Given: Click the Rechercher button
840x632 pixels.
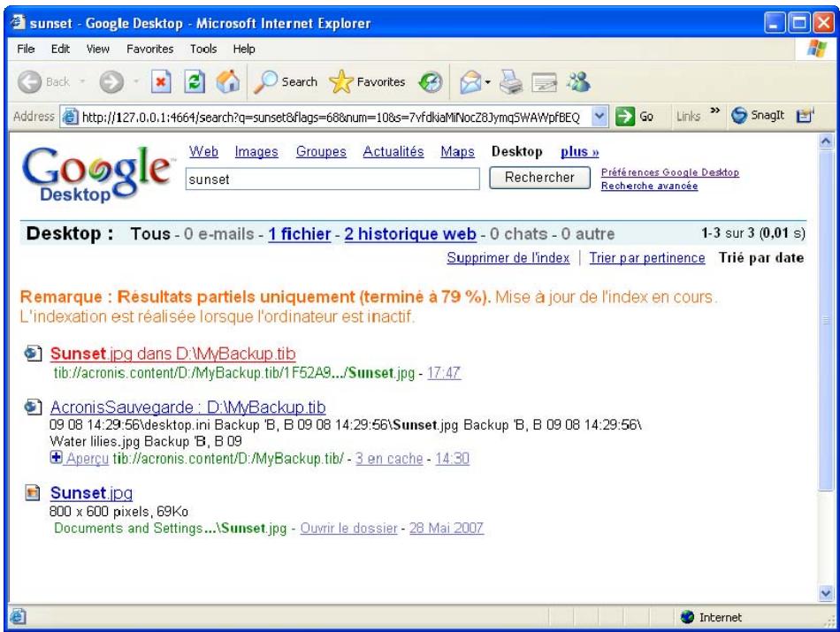Looking at the screenshot, I should click(539, 178).
